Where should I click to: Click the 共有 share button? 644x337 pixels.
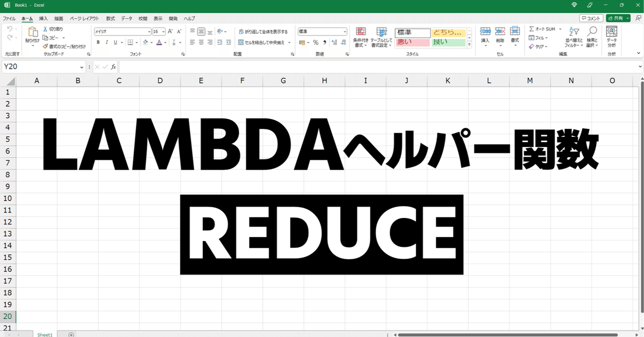(617, 18)
